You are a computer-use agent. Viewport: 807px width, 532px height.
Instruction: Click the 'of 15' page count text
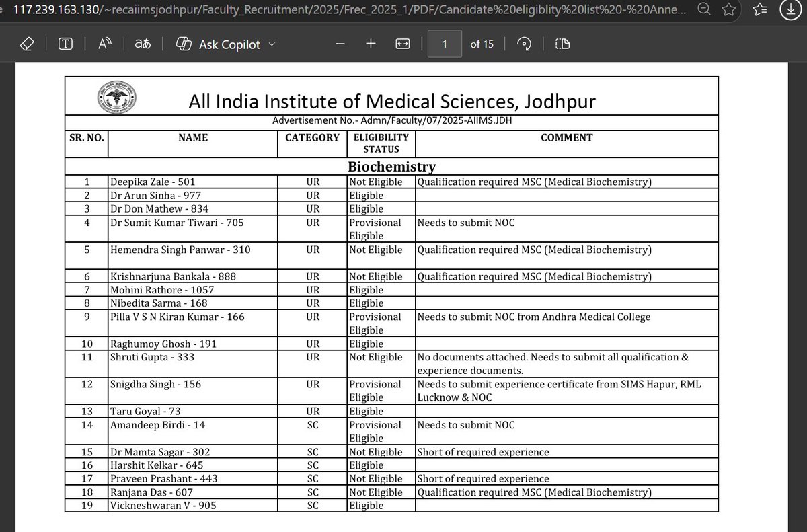click(x=482, y=44)
